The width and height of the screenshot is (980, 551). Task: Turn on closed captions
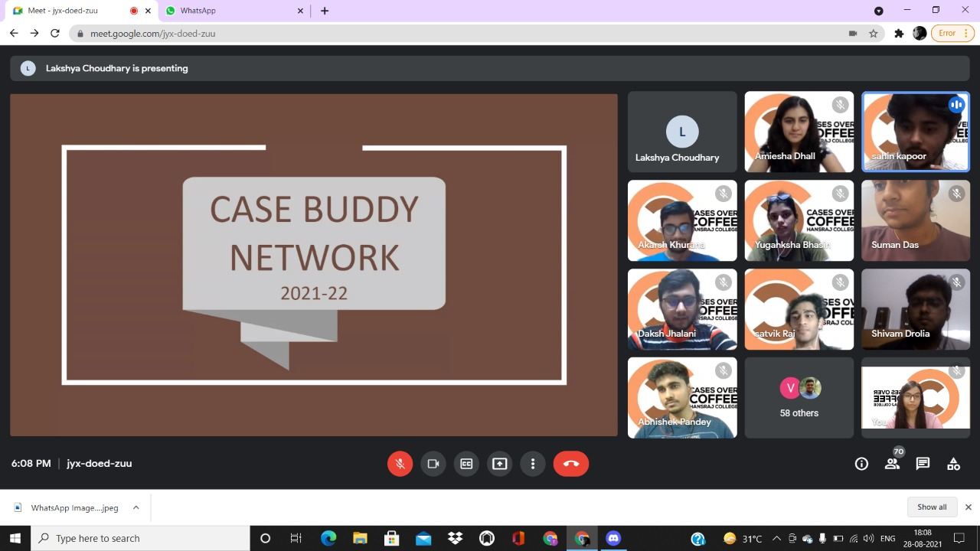[x=466, y=464]
